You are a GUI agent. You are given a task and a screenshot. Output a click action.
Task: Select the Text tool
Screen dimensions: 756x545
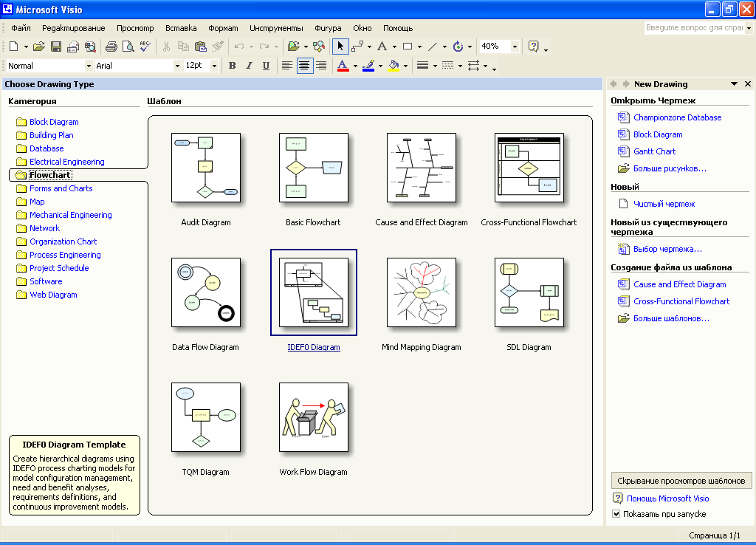point(382,47)
